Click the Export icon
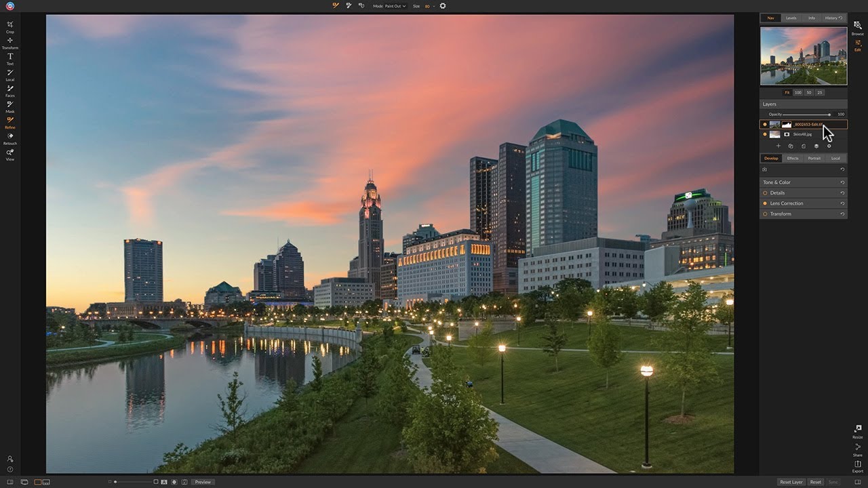The width and height of the screenshot is (868, 488). pos(858,466)
